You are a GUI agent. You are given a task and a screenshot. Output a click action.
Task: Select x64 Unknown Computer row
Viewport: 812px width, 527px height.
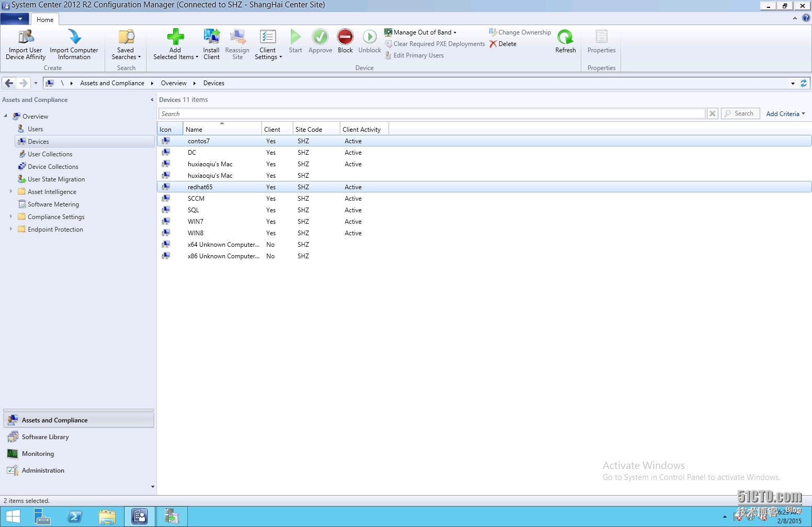point(484,245)
